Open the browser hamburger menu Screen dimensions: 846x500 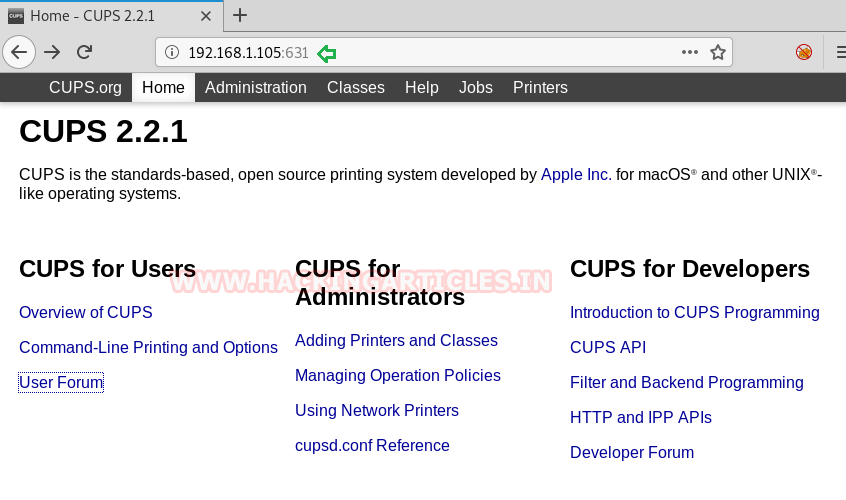tap(841, 52)
